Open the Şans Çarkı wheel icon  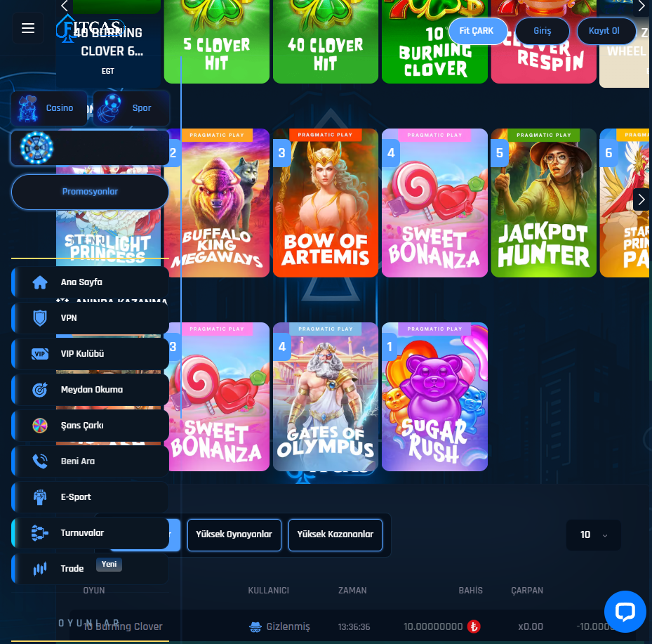tap(40, 426)
